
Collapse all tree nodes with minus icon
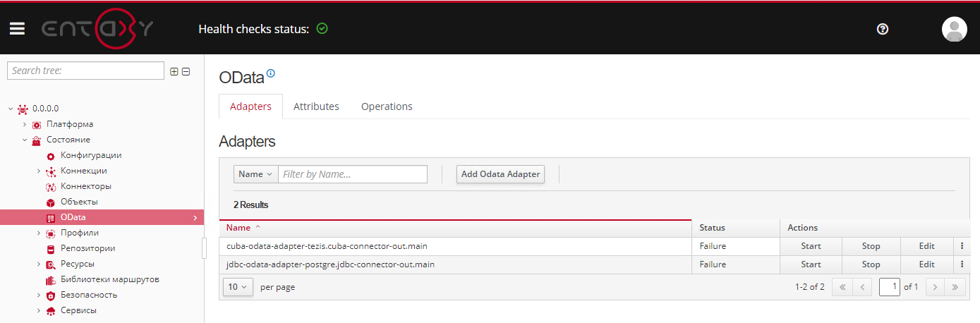186,71
